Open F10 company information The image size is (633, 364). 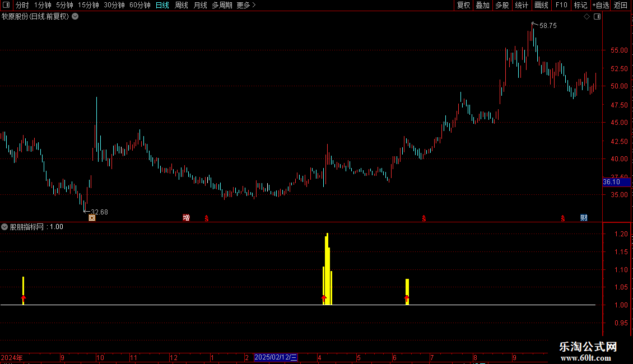tap(561, 5)
